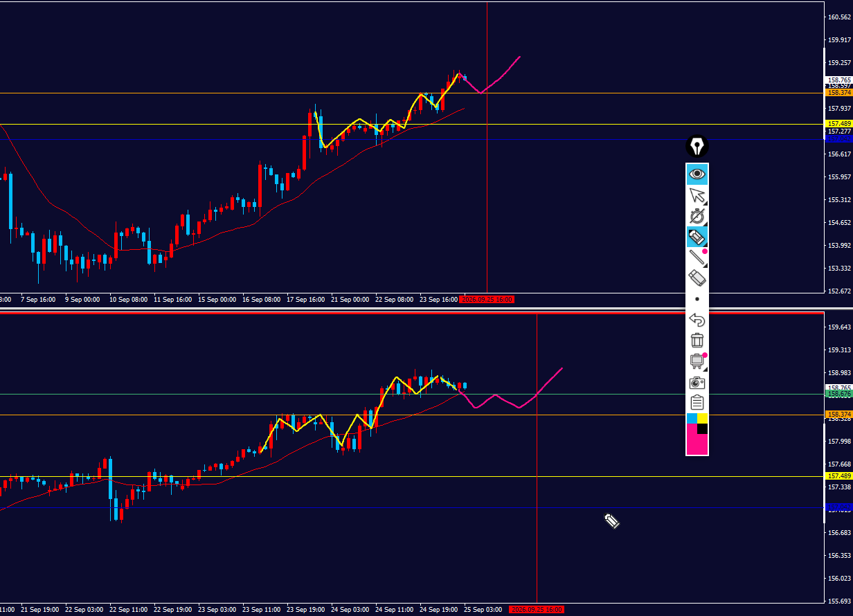Toggle drawing visibility with eye icon
Image resolution: width=853 pixels, height=616 pixels.
(697, 174)
